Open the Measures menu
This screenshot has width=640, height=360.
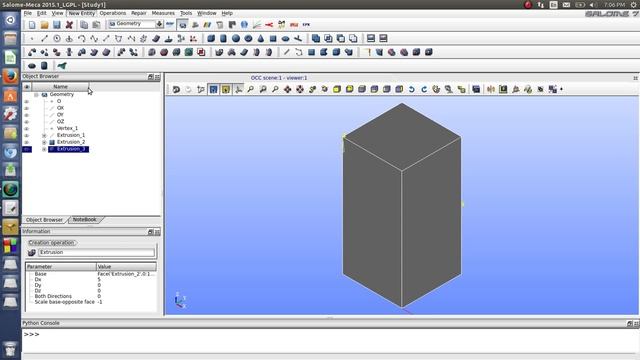163,13
